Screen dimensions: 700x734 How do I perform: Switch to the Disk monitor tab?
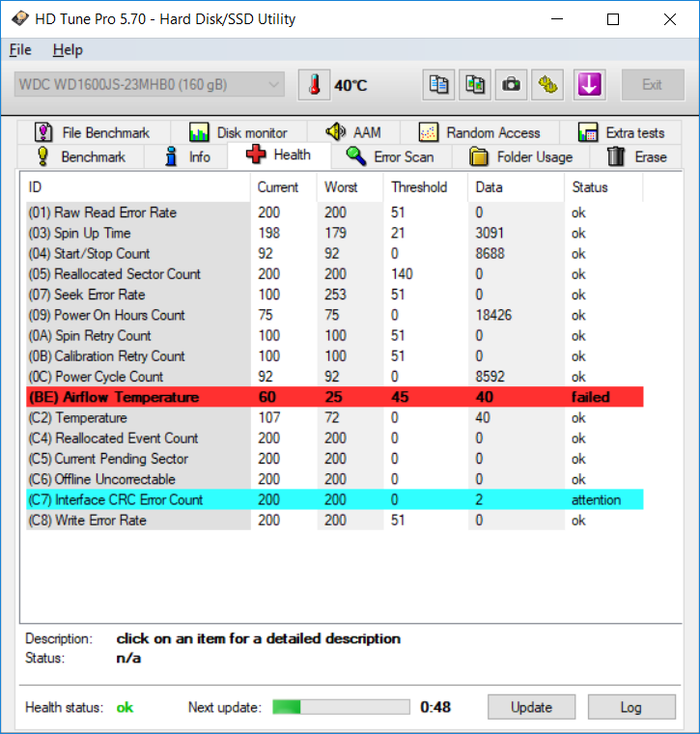pos(238,132)
